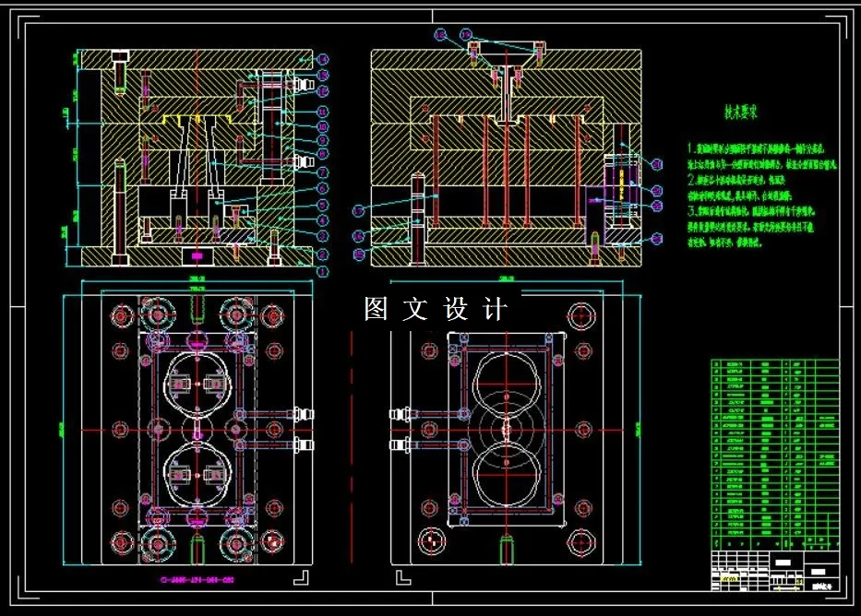861x616 pixels.
Task: Click part balloon number 10
Action: click(323, 127)
